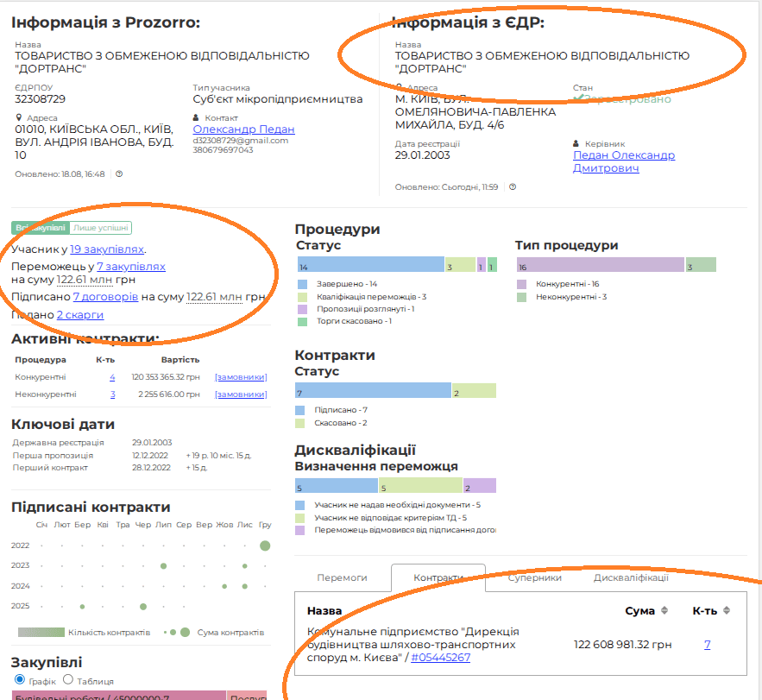This screenshot has width=762, height=700.
Task: Click the sort arrows next to К-ть column
Action: (726, 611)
